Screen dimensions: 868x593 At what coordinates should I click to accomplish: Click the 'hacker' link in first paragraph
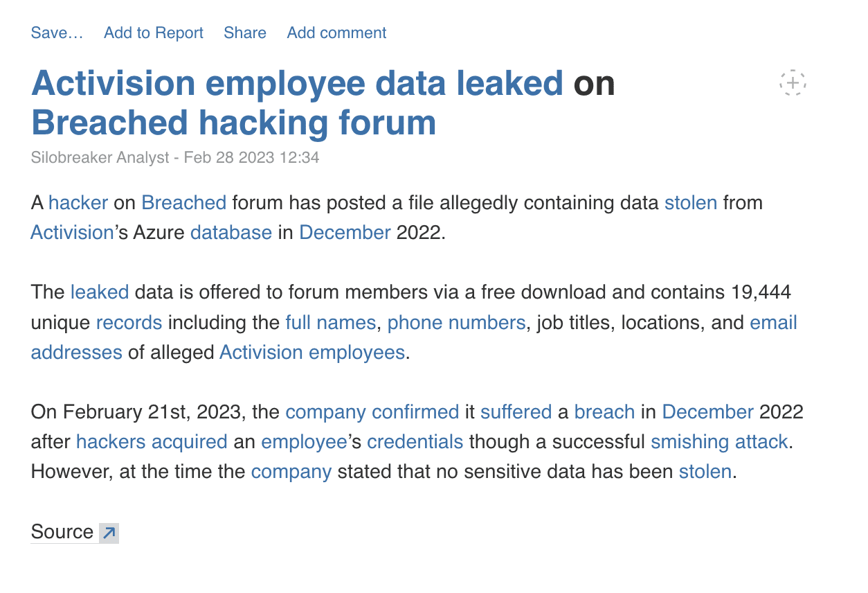point(78,202)
